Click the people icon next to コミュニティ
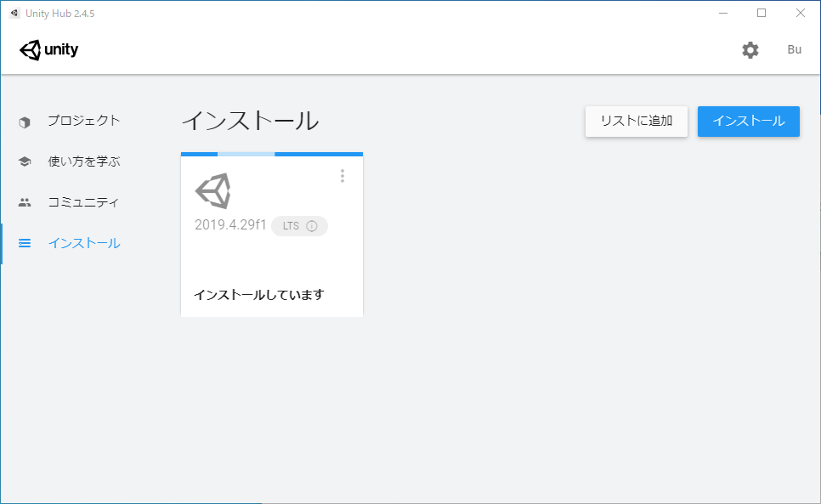This screenshot has width=821, height=504. (24, 201)
